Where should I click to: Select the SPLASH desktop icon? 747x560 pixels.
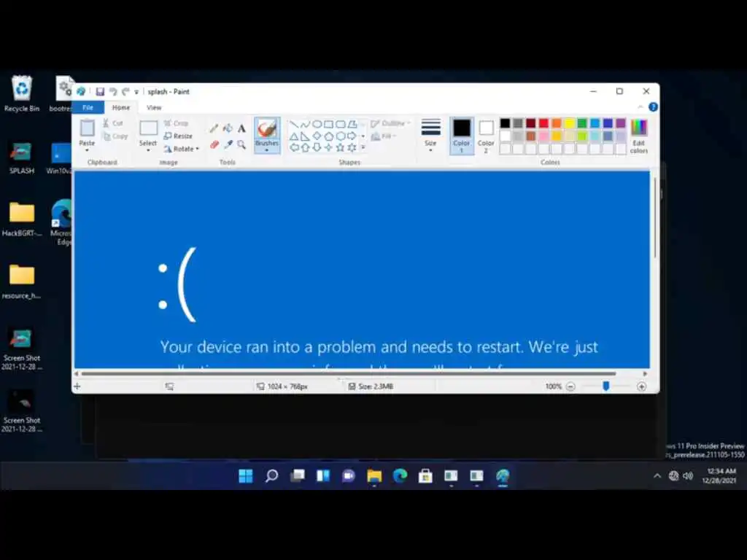tap(22, 158)
